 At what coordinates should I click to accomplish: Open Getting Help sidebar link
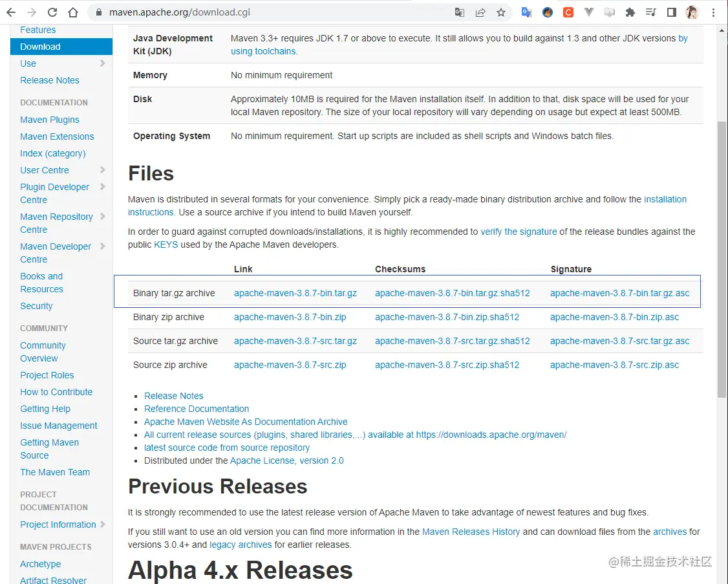click(45, 408)
